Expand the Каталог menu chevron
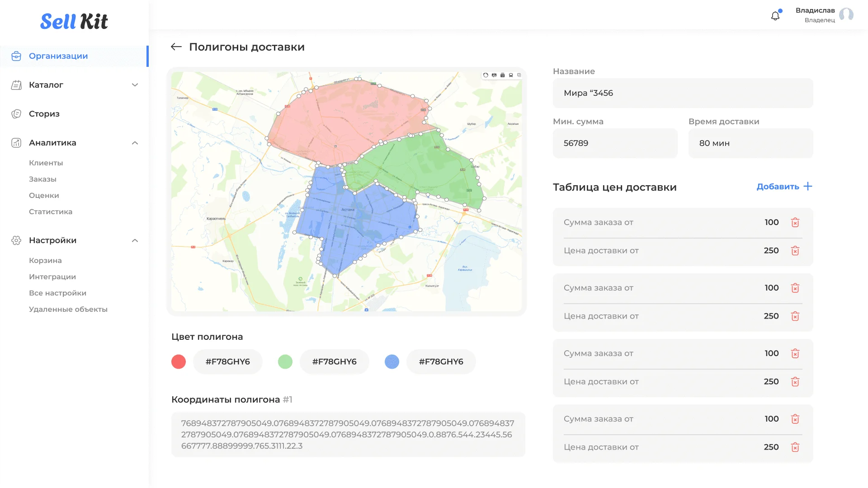Image resolution: width=868 pixels, height=488 pixels. 135,85
